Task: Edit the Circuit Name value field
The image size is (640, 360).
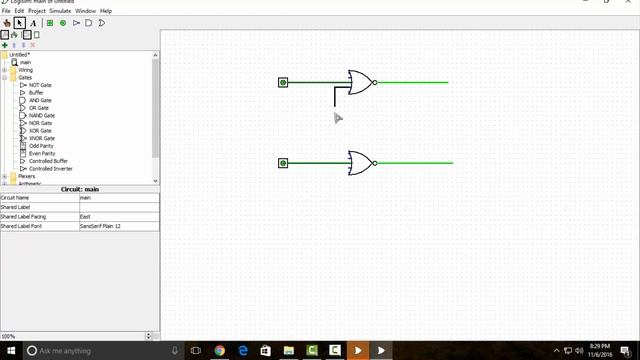Action: pyautogui.click(x=119, y=198)
